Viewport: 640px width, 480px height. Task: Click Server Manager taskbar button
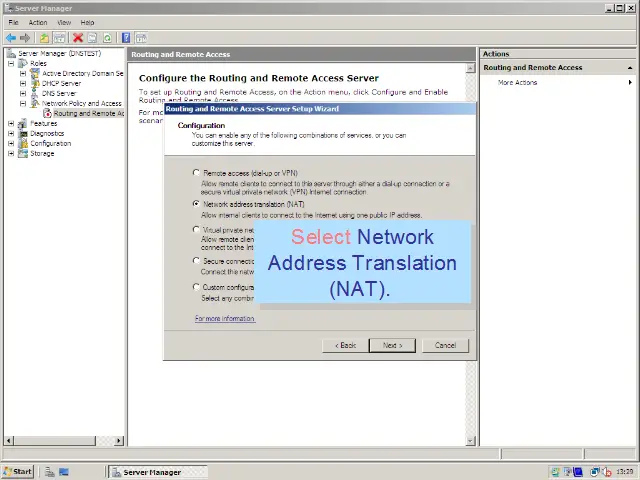158,472
